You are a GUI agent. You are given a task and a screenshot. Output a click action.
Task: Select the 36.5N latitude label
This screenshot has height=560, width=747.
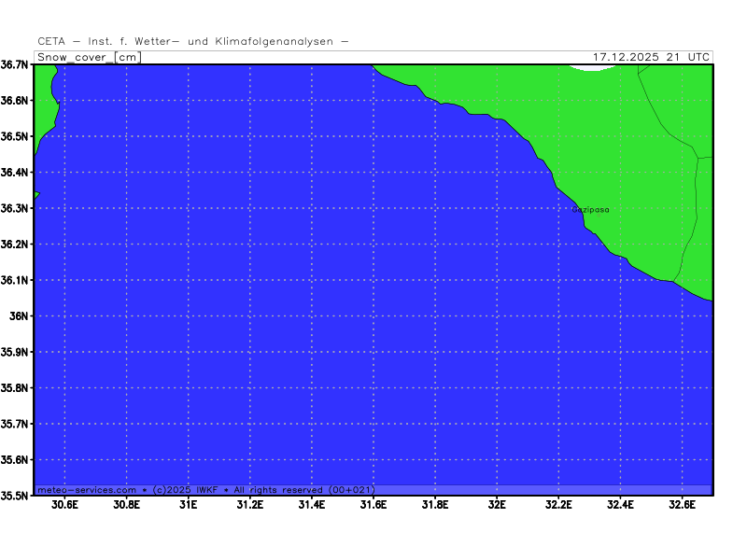(16, 136)
